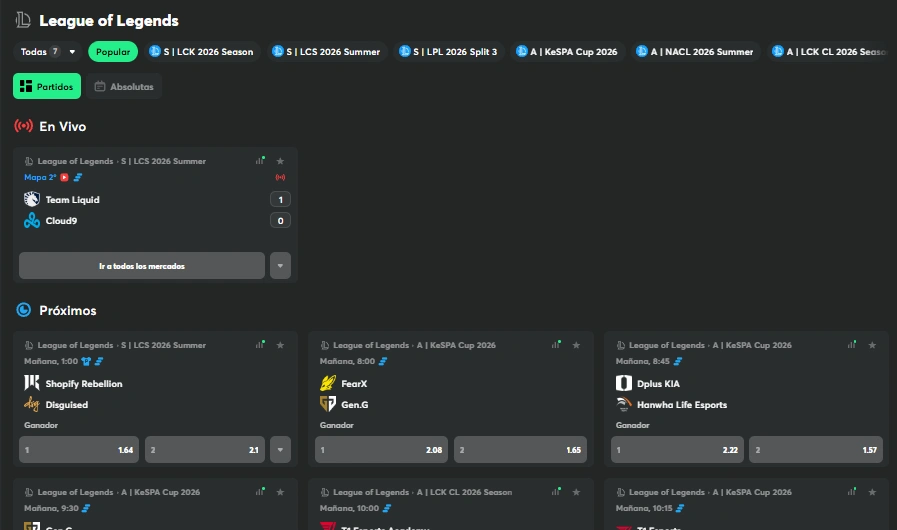Click the League of Legends header logo

23,20
